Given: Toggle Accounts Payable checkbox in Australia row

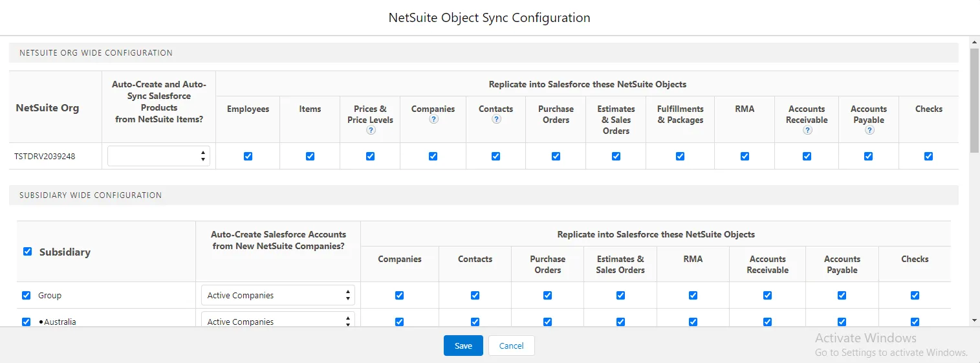Looking at the screenshot, I should point(842,322).
